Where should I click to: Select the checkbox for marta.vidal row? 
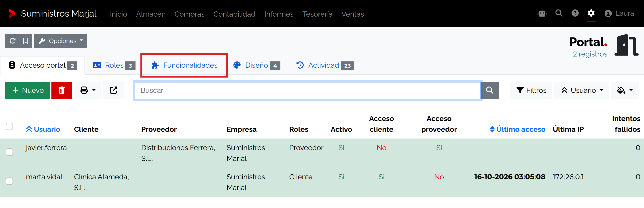pyautogui.click(x=9, y=181)
